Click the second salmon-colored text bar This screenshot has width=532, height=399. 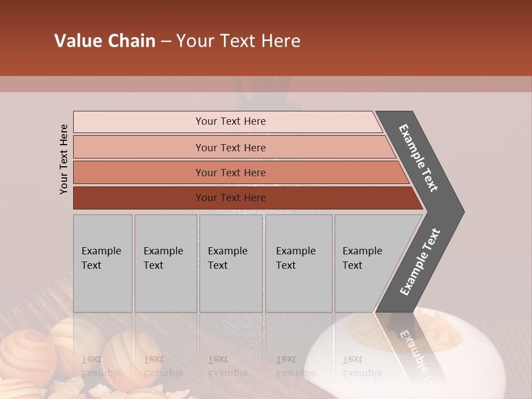(231, 147)
